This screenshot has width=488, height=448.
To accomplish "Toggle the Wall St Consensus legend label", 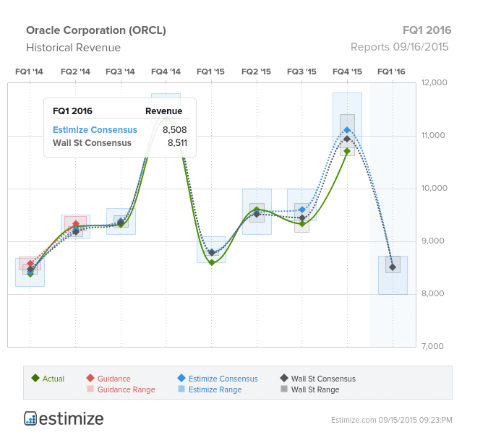I will click(323, 379).
